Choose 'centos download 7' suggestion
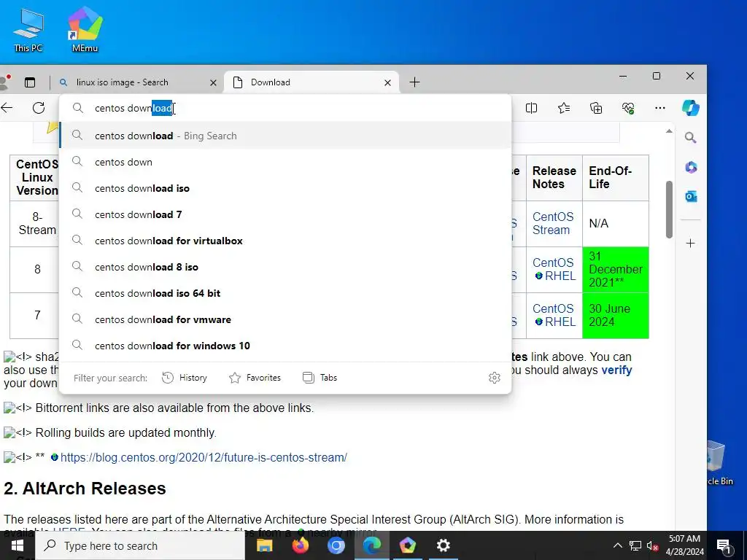This screenshot has width=747, height=560. [285, 214]
